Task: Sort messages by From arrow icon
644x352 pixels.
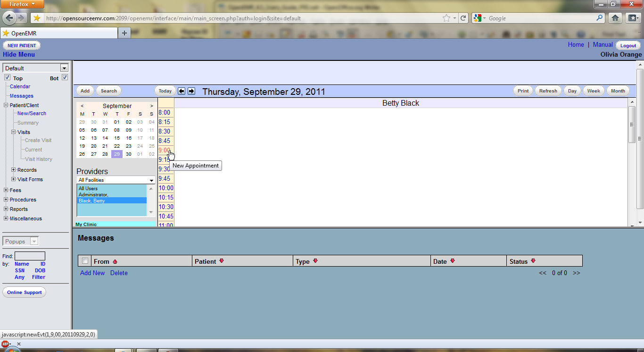Action: coord(115,261)
